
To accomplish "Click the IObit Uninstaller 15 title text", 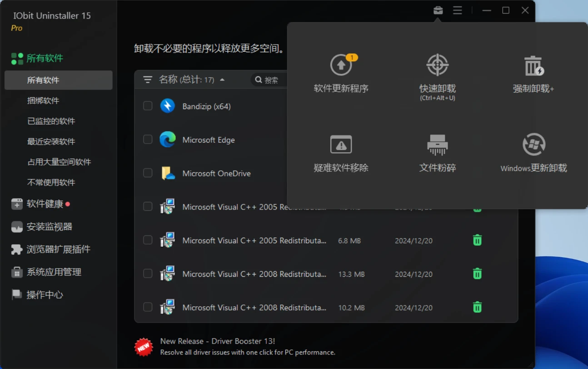I will pyautogui.click(x=52, y=15).
